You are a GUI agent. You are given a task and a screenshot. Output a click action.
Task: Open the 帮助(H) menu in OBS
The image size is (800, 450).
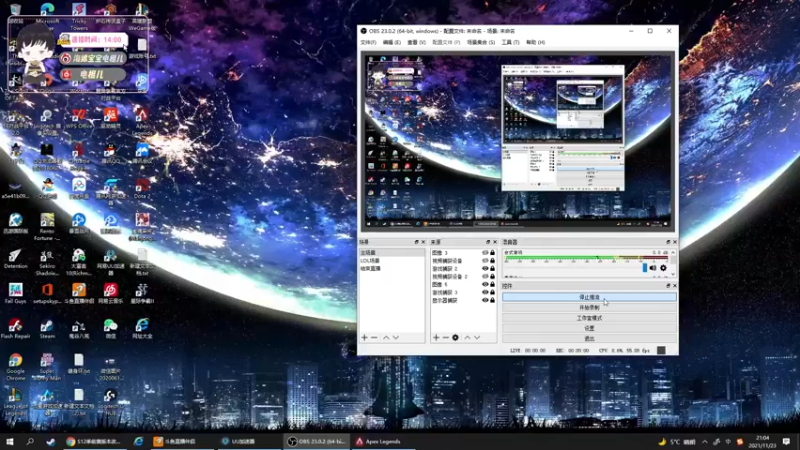pos(535,42)
